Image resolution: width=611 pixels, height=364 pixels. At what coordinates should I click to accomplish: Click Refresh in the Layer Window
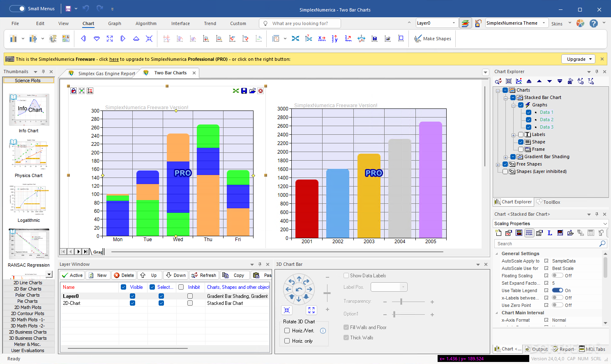204,275
